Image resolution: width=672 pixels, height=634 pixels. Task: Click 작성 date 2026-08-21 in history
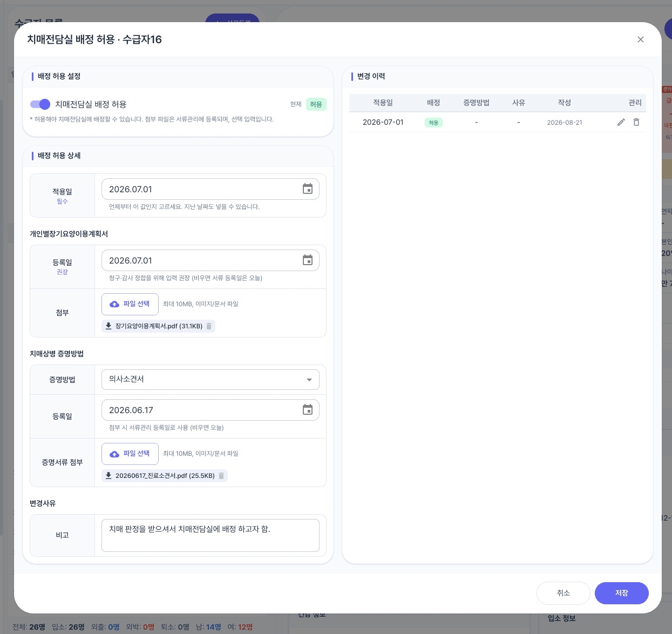point(565,123)
